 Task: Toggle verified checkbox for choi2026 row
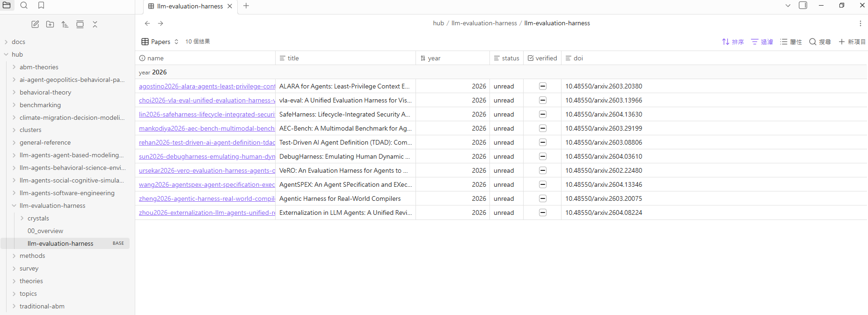point(543,100)
